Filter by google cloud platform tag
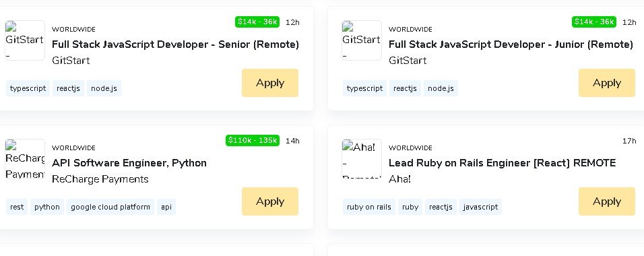 click(x=110, y=207)
